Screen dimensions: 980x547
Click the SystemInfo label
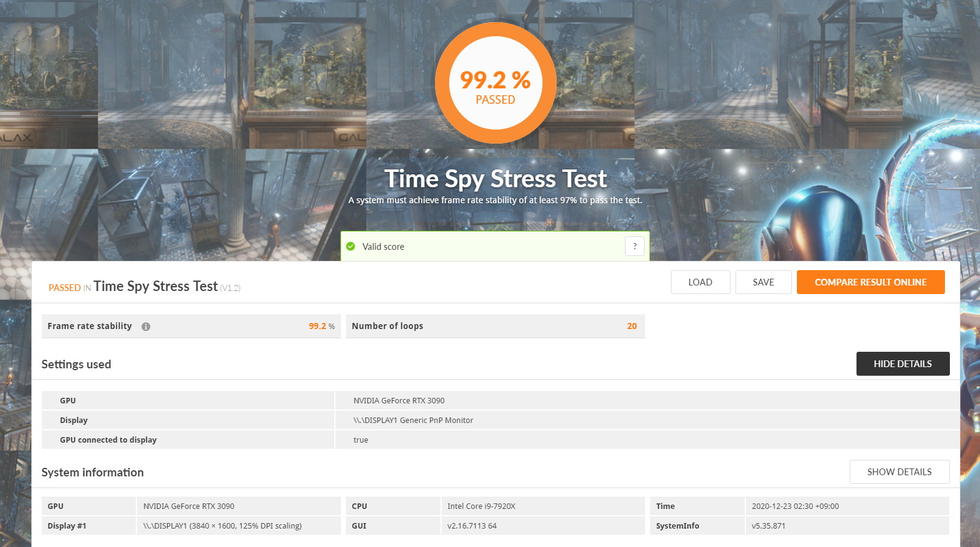[677, 526]
